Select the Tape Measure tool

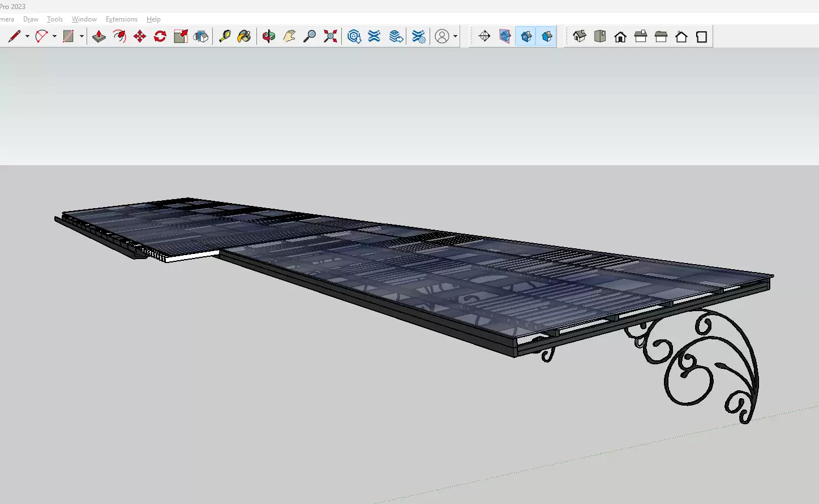click(225, 37)
